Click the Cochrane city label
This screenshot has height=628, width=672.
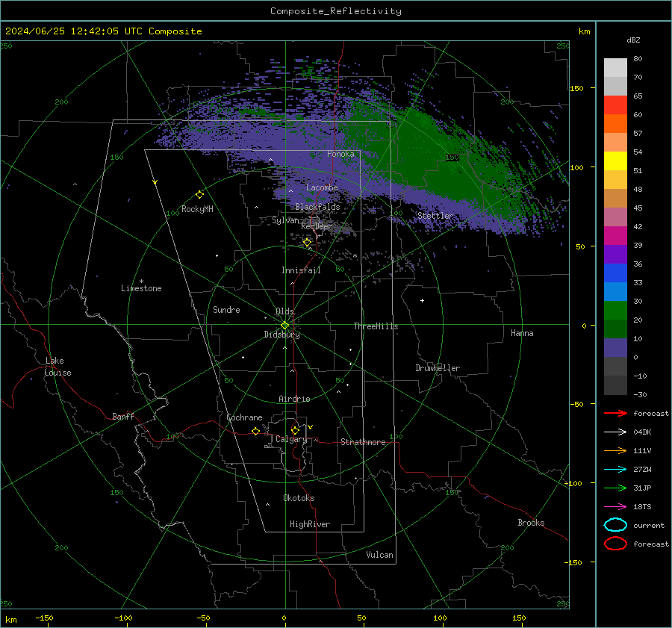(244, 417)
